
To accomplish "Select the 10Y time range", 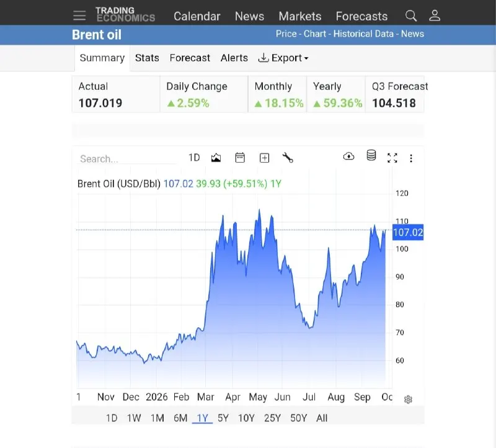I will click(x=246, y=418).
